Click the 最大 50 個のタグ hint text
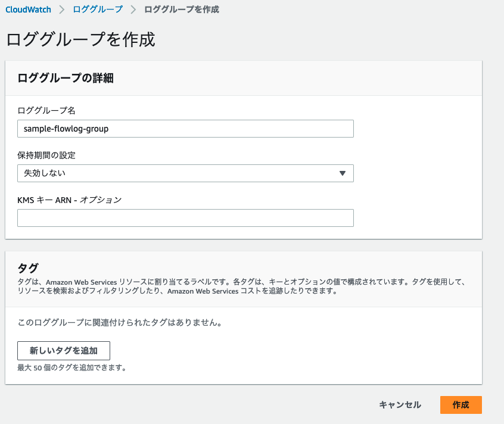 tap(71, 367)
